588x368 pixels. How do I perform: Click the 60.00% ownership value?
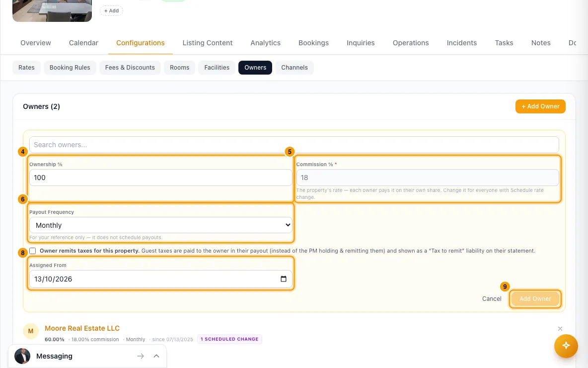[x=54, y=340]
